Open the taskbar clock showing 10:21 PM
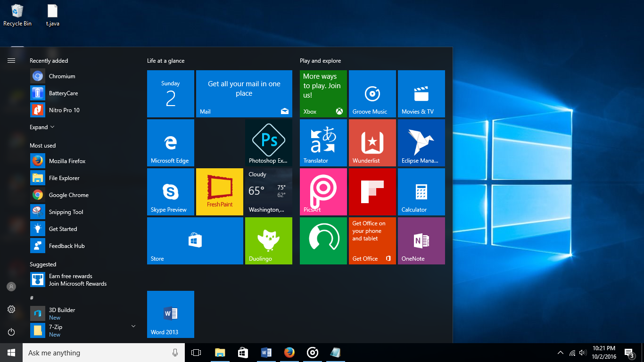The height and width of the screenshot is (362, 644). (x=603, y=353)
